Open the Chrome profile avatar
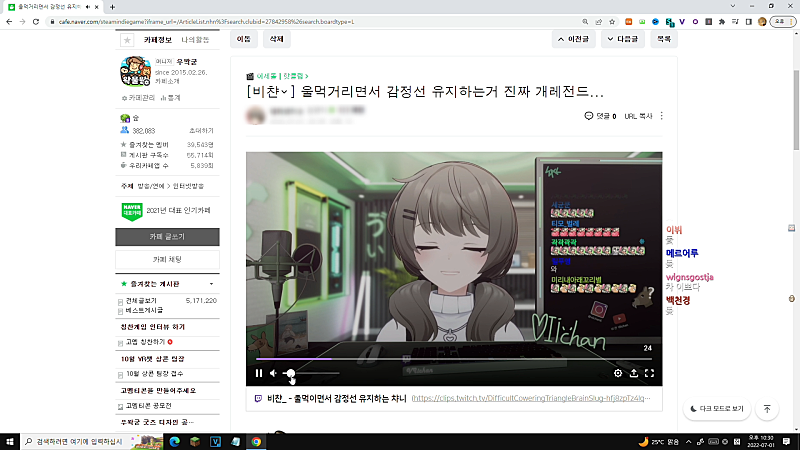Screen dimensions: 800x450 point(762,21)
